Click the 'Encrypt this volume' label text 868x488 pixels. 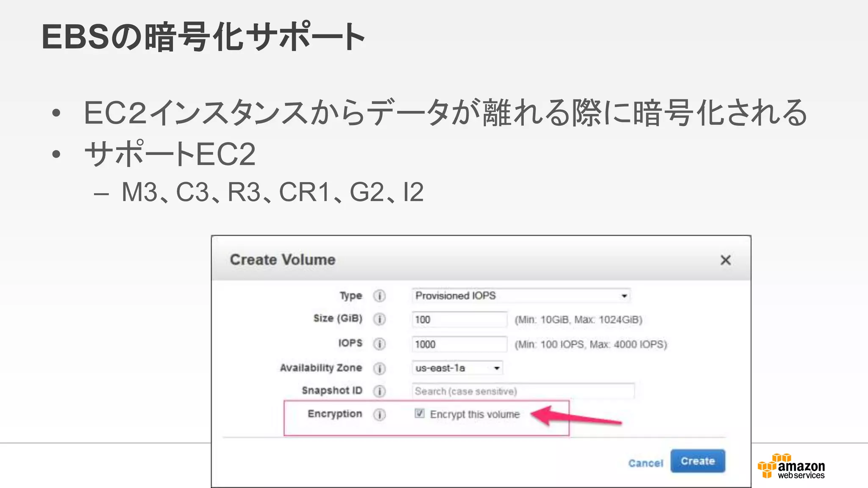click(475, 414)
